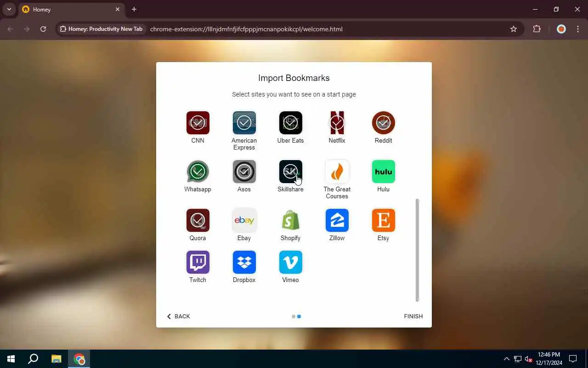Click the muted volume tray icon
588x368 pixels.
click(528, 359)
